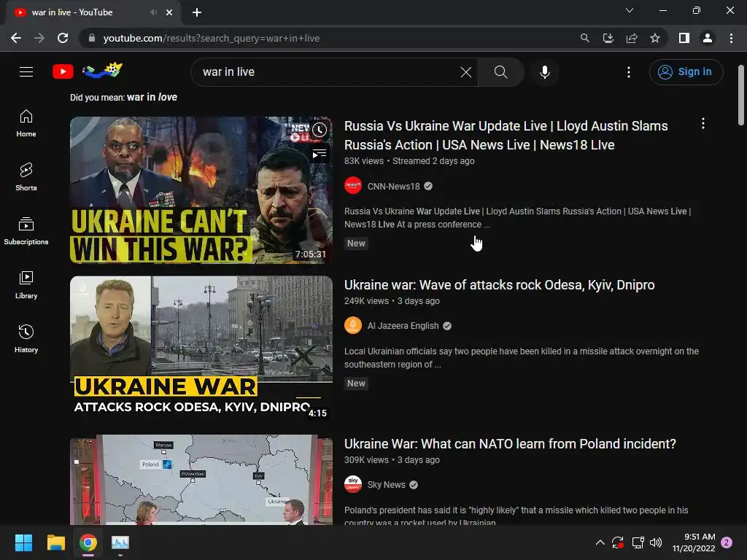Click the magnifier search button
747x560 pixels.
click(500, 72)
